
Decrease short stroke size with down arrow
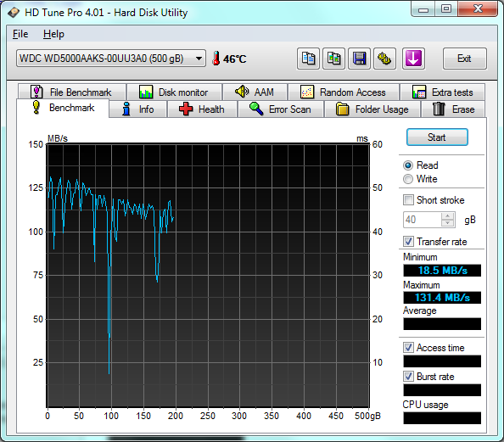(447, 223)
